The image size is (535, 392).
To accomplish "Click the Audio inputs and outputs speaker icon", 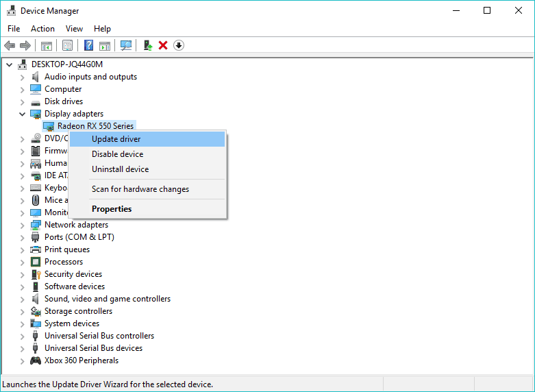I will pyautogui.click(x=36, y=77).
